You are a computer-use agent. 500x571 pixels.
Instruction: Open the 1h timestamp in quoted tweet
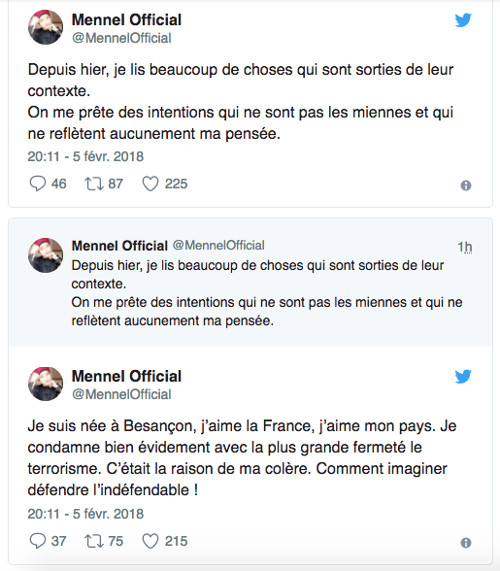point(465,247)
